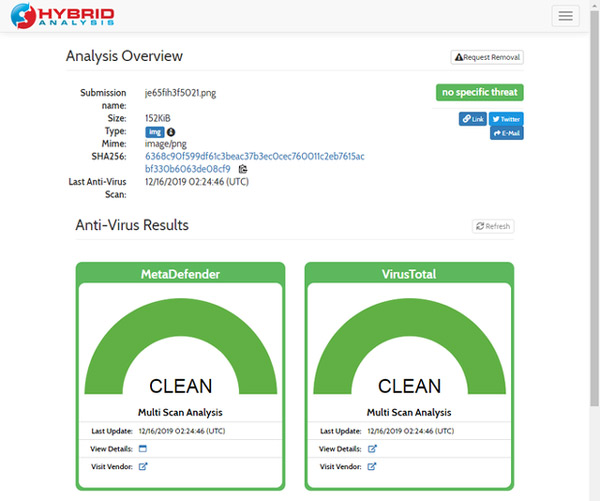This screenshot has width=600, height=501.
Task: Copy SHA256 hash using the clipboard icon
Action: click(x=243, y=169)
